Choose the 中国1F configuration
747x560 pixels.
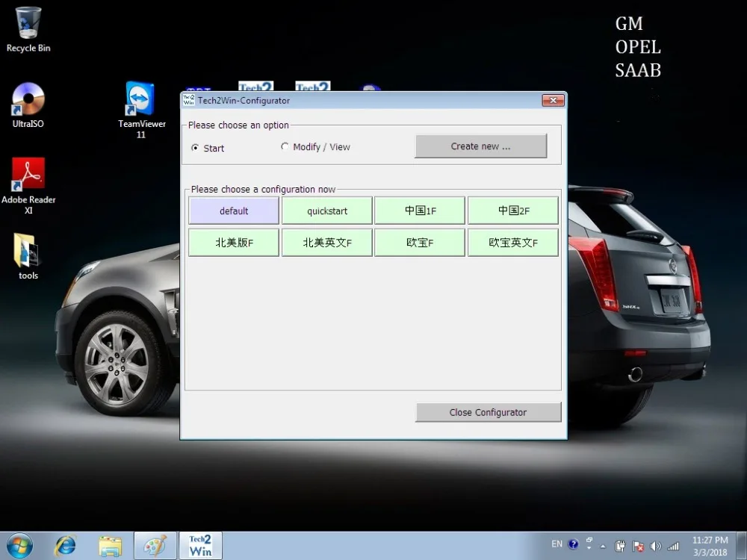420,211
